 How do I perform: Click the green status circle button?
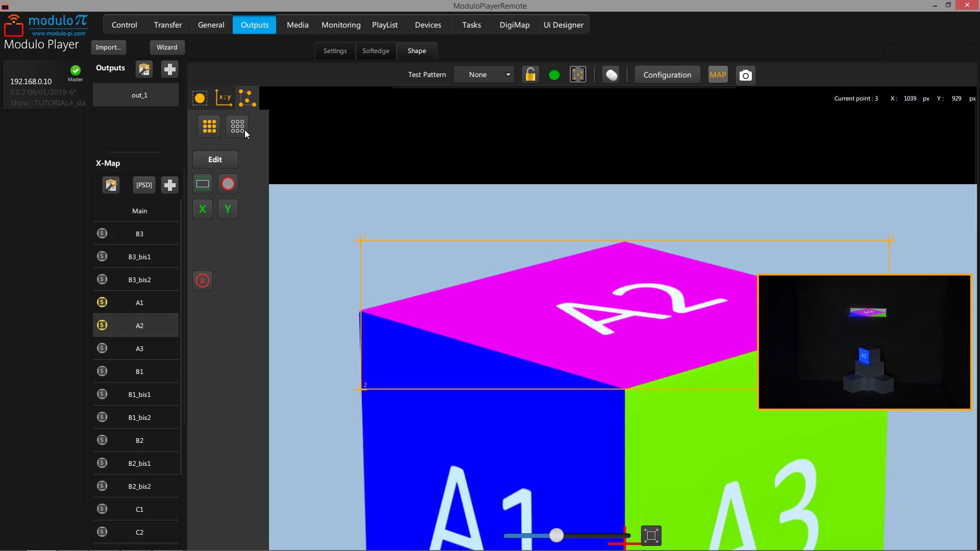click(x=554, y=75)
